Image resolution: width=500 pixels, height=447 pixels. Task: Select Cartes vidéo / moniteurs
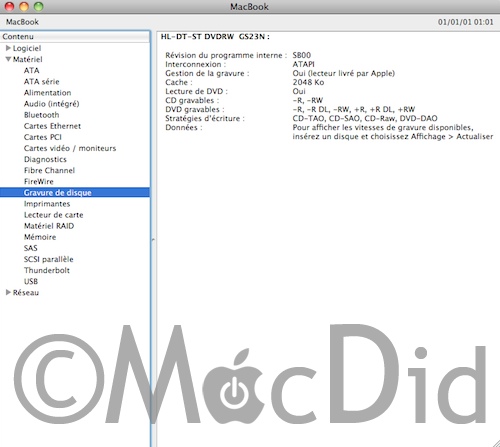[x=70, y=148]
